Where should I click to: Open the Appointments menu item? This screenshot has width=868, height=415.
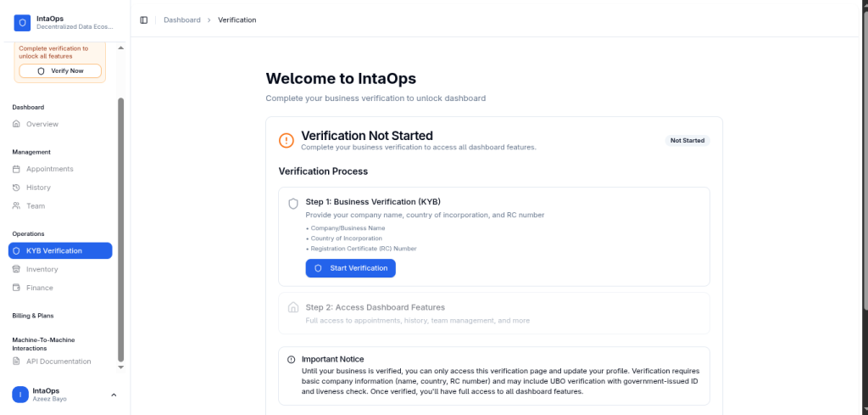[49, 169]
